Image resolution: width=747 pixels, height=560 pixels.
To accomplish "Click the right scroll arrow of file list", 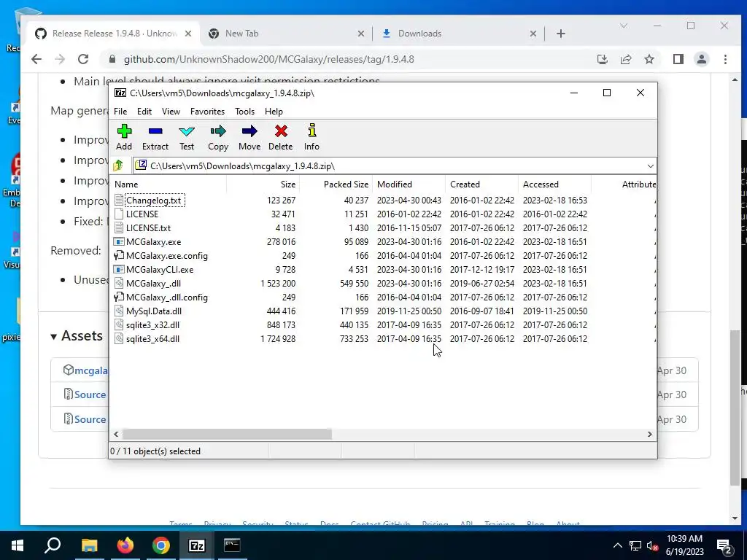I will [649, 434].
